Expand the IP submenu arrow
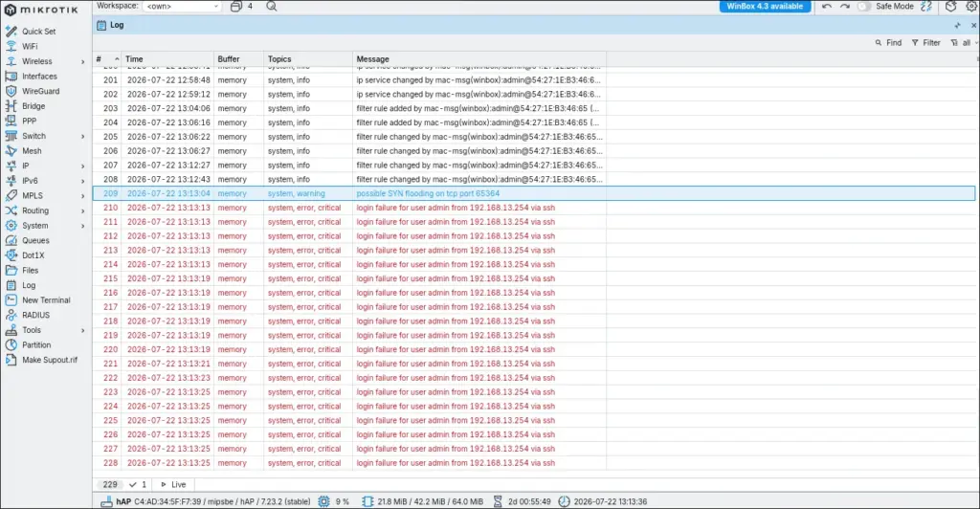Screen dimensions: 980x509 (x=82, y=166)
